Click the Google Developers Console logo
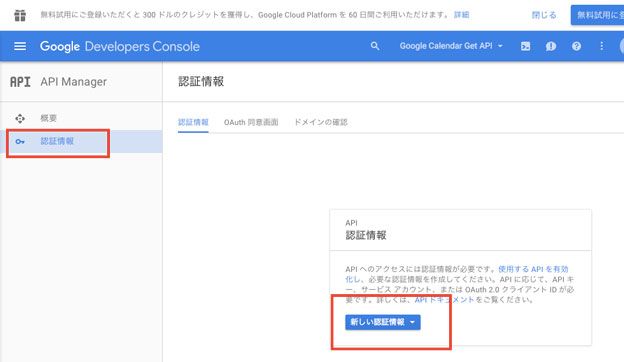Screen dimensions: 624x362 (x=120, y=47)
